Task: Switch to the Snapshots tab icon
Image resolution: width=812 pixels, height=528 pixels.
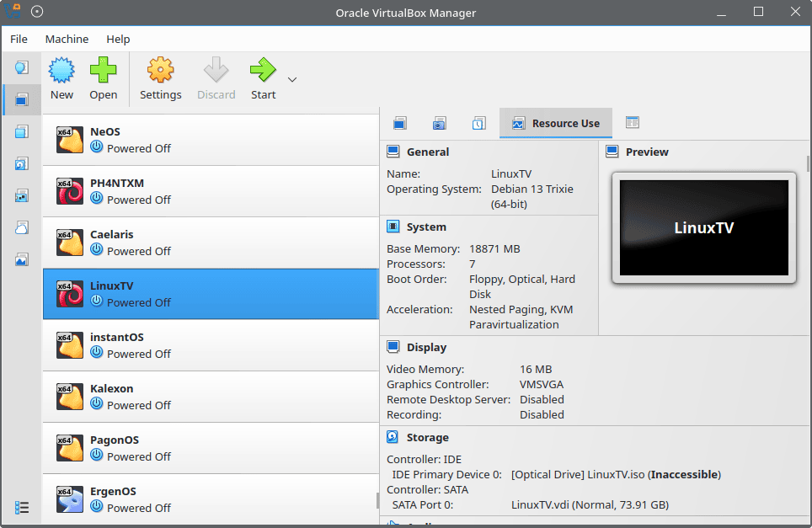Action: (439, 123)
